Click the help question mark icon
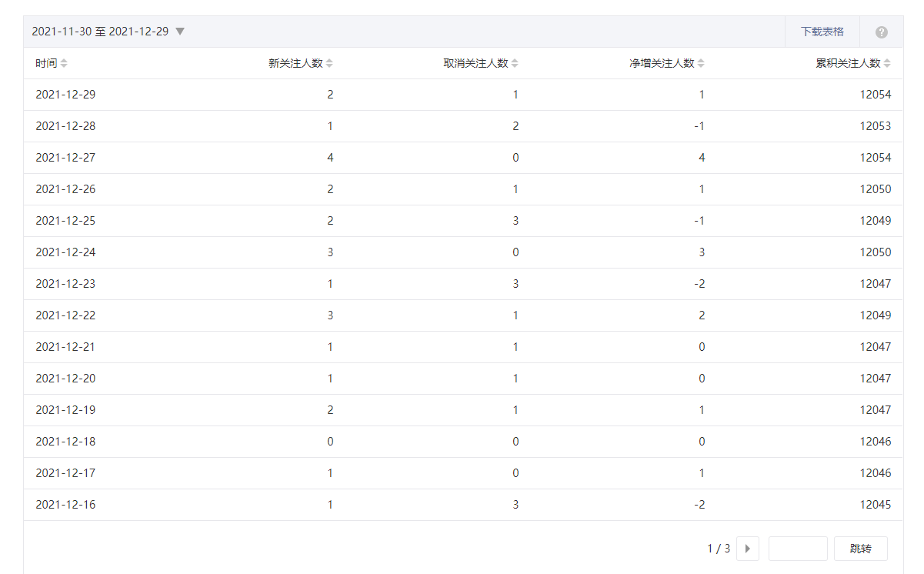924x574 pixels. pos(882,32)
